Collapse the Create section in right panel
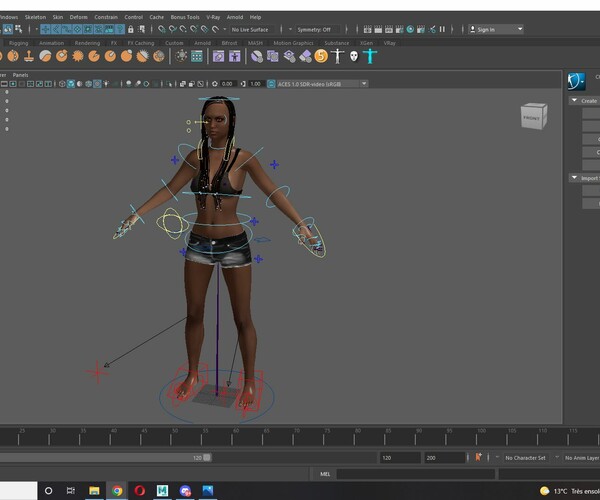 pyautogui.click(x=574, y=100)
